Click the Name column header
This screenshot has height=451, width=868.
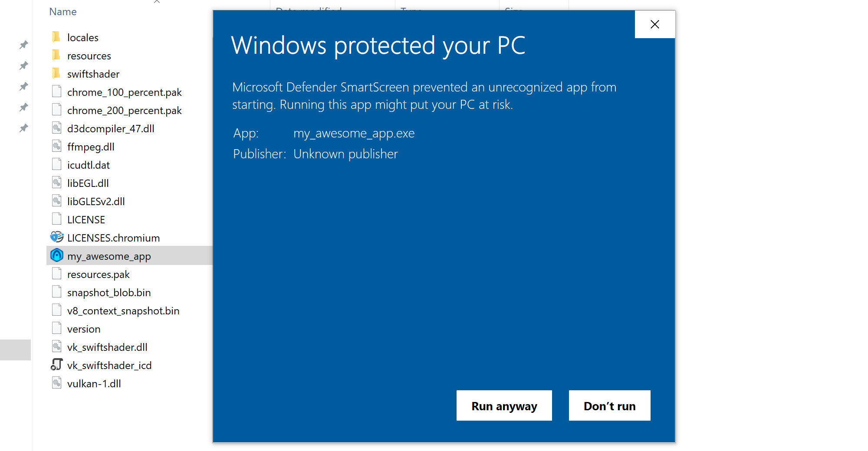pos(63,12)
